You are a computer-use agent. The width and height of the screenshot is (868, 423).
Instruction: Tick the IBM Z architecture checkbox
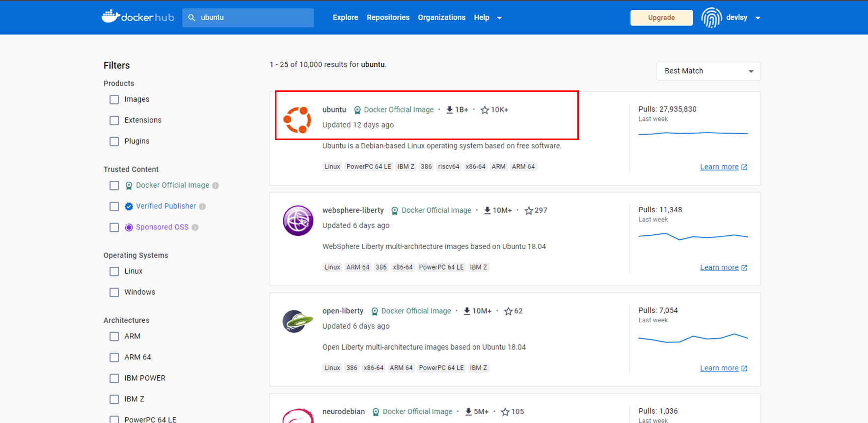pyautogui.click(x=114, y=399)
